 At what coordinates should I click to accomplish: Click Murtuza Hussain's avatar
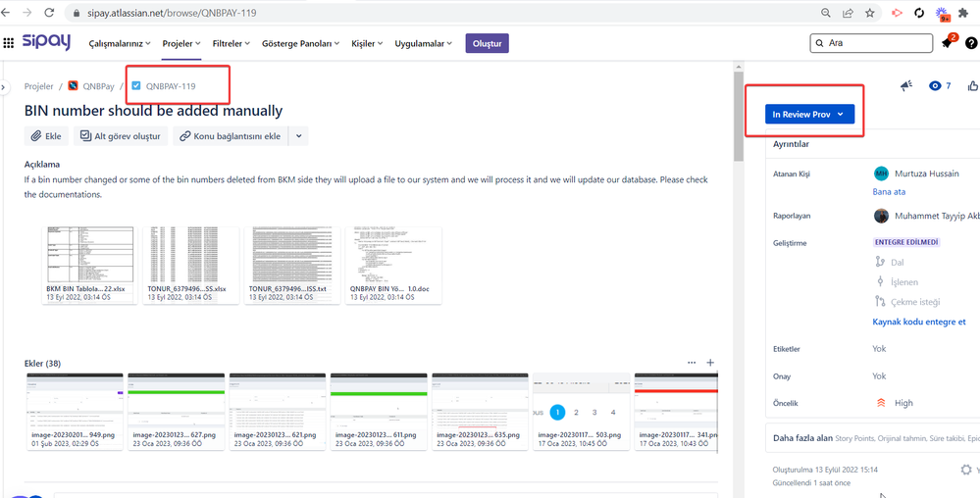(x=881, y=174)
